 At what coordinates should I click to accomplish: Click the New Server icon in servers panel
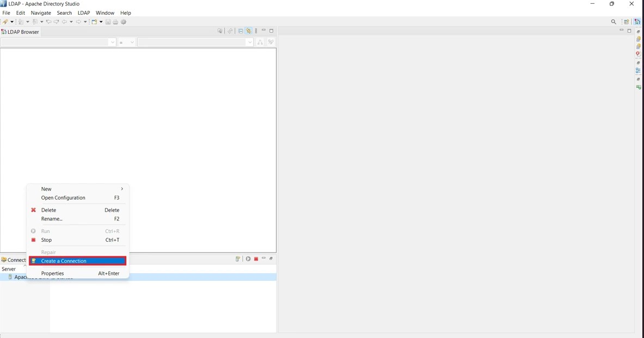(x=238, y=259)
